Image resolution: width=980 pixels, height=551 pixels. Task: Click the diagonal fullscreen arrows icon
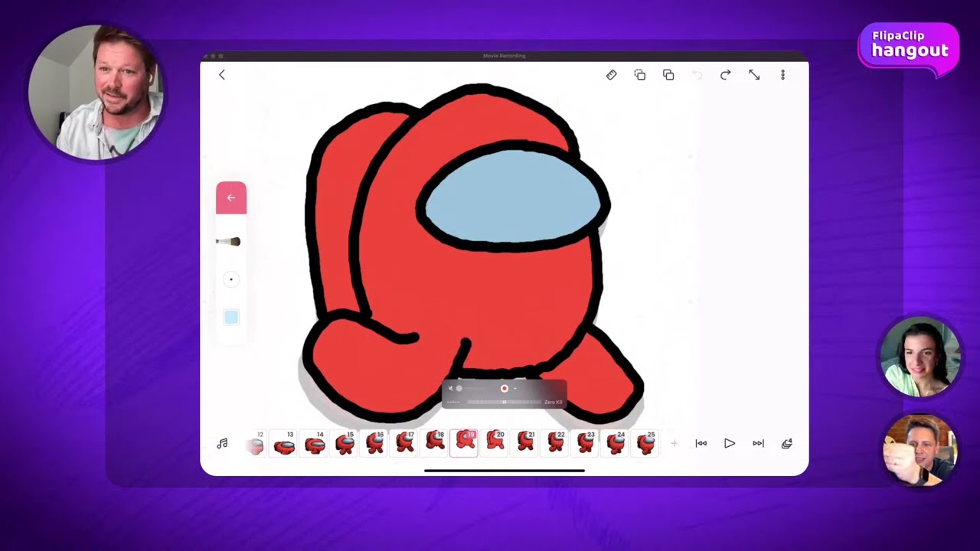pos(754,75)
